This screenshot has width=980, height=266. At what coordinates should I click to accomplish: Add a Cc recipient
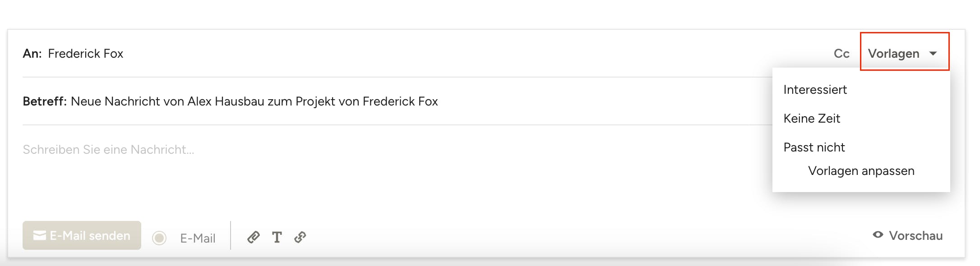point(841,54)
